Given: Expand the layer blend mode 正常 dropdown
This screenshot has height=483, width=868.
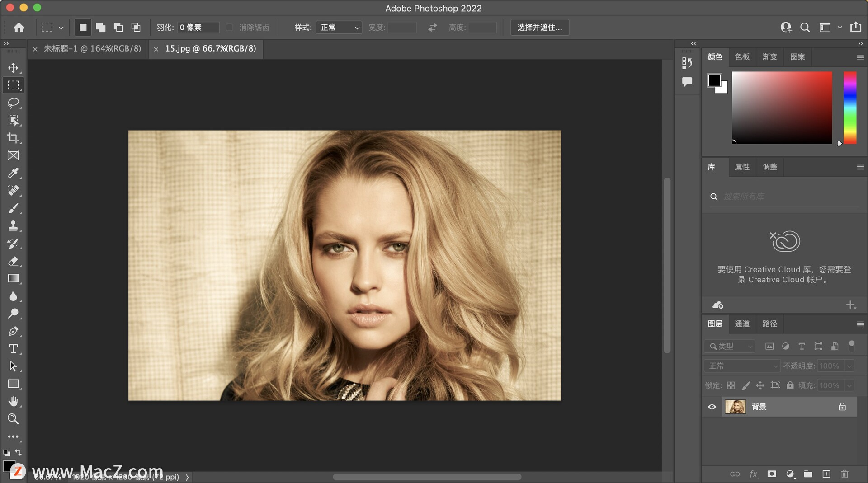Looking at the screenshot, I should [742, 366].
